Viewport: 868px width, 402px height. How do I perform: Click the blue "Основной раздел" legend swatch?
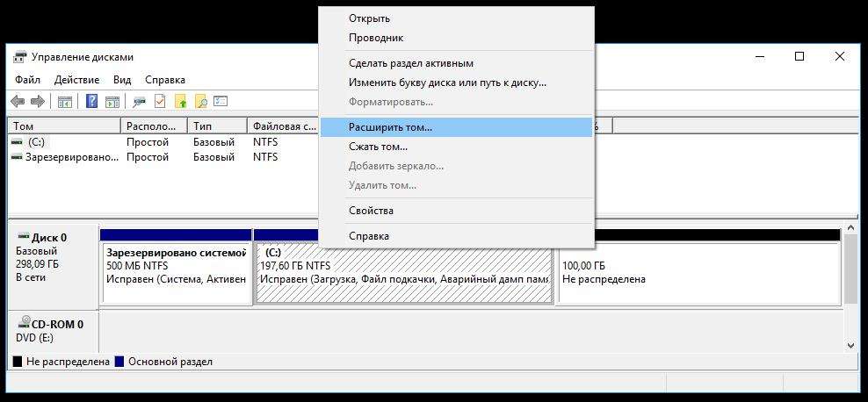pyautogui.click(x=119, y=362)
